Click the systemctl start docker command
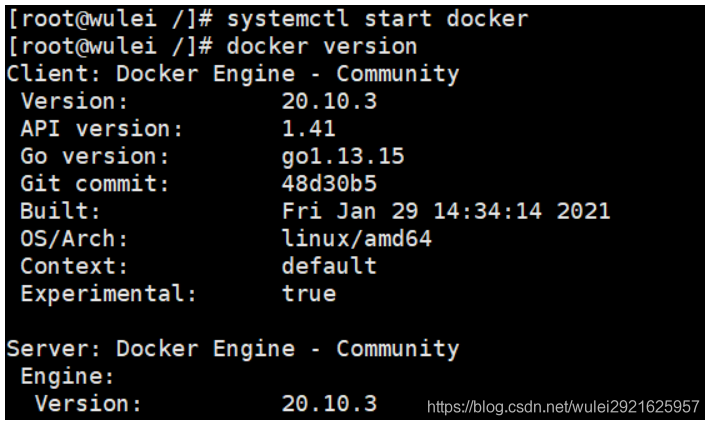This screenshot has height=426, width=710. (x=377, y=19)
